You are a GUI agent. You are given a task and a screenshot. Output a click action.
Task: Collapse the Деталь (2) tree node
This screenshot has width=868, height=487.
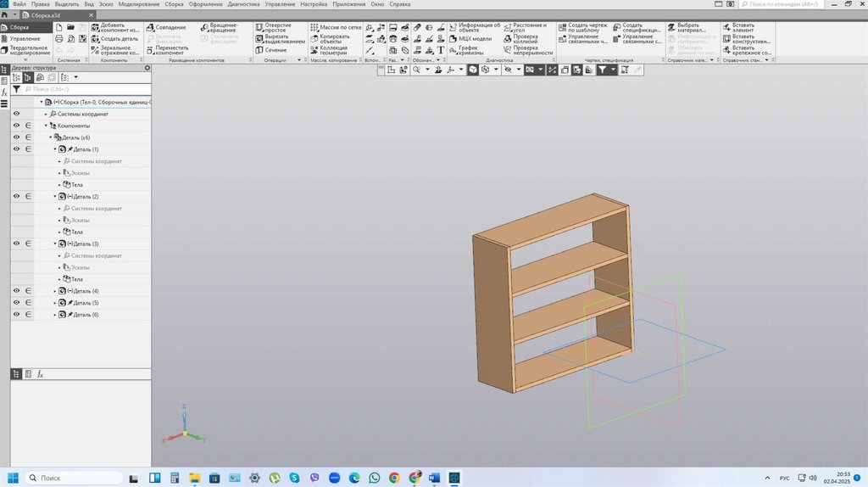tap(55, 197)
